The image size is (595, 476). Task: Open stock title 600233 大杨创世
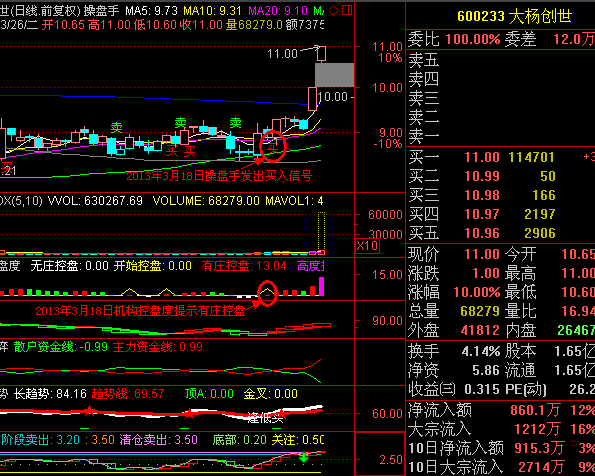(514, 16)
